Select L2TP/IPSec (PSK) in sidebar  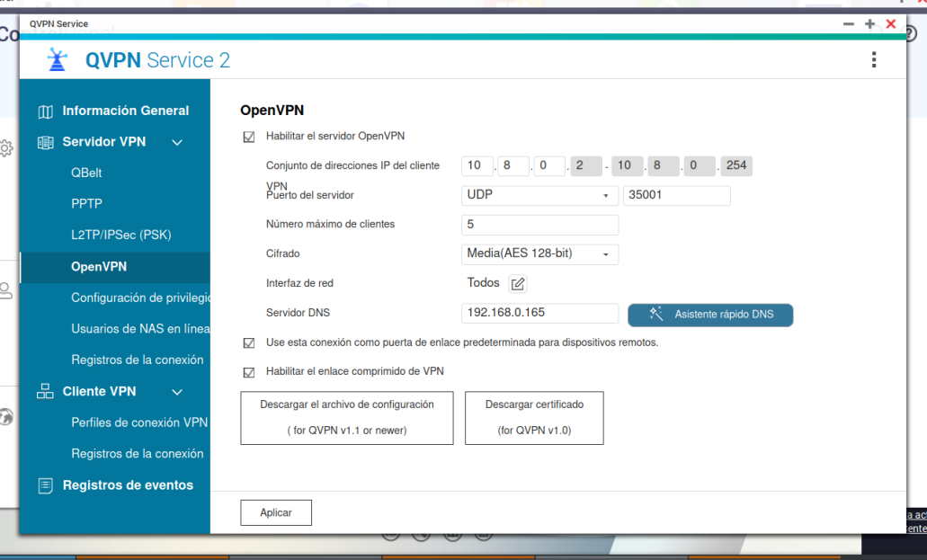click(120, 236)
